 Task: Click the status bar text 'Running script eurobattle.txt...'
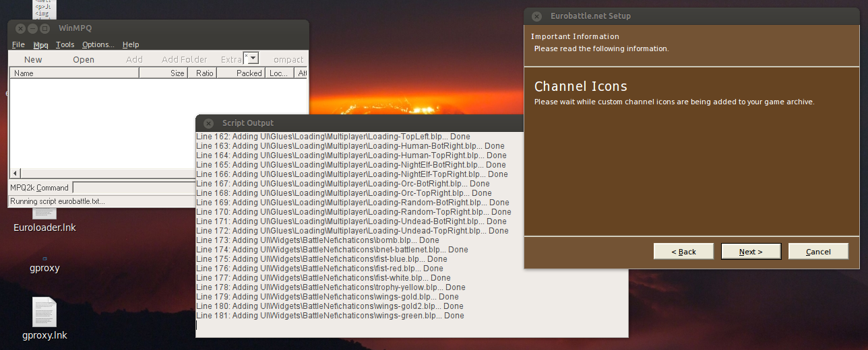(58, 201)
